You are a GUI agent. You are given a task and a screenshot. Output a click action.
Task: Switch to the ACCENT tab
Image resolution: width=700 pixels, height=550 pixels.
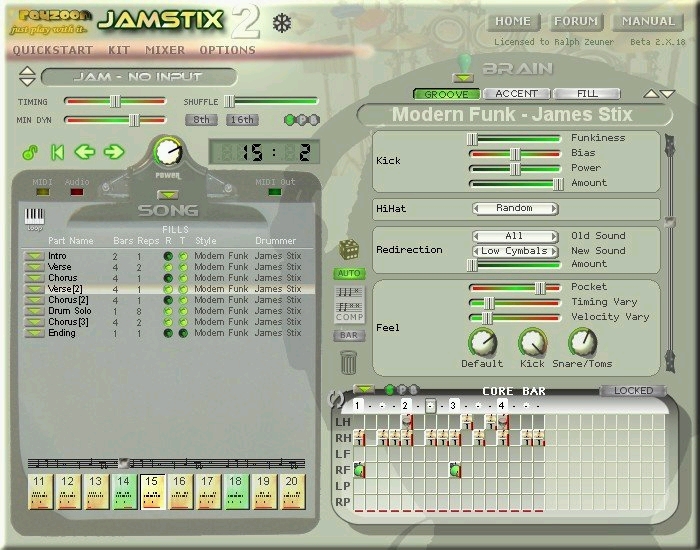click(x=517, y=94)
